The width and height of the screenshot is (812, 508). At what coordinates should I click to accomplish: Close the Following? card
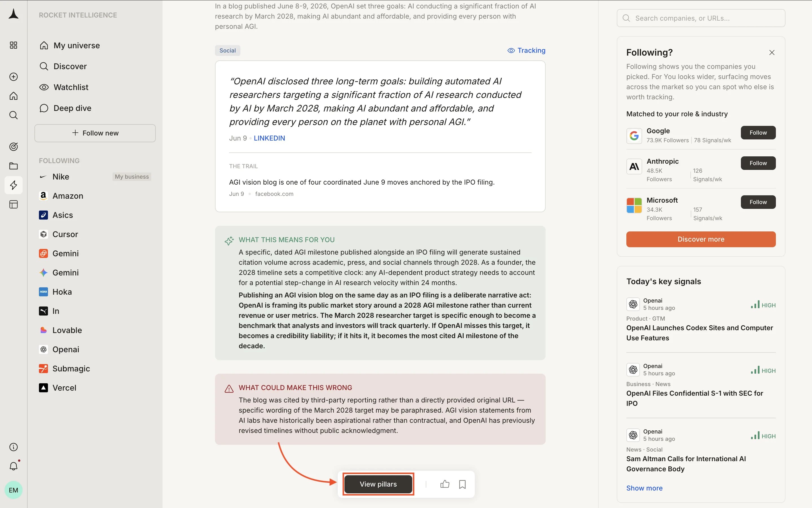pos(772,52)
